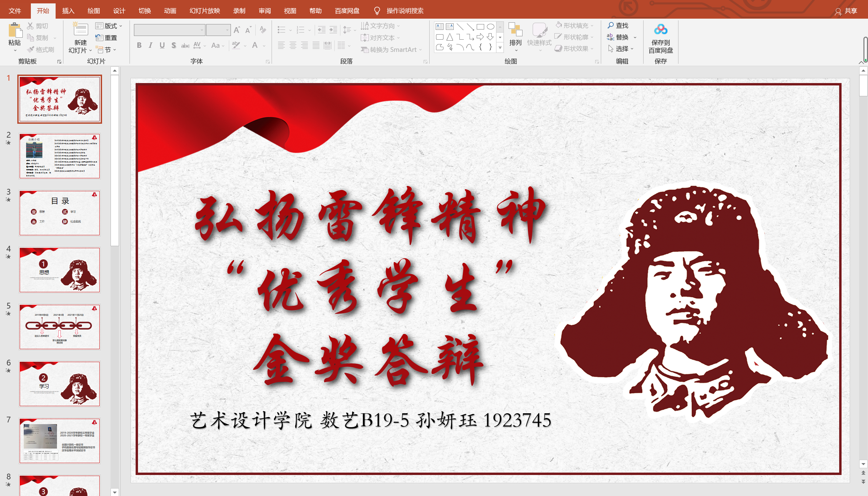Click the slide panel scroll down arrow
The width and height of the screenshot is (868, 496).
115,492
